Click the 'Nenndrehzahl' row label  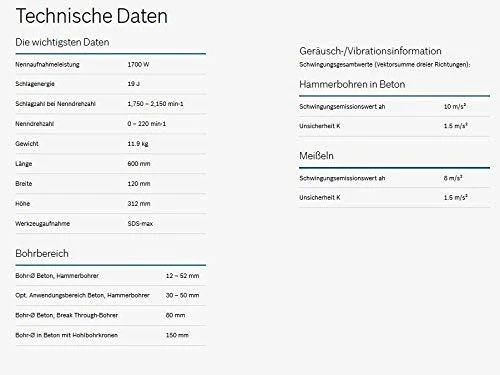click(35, 124)
